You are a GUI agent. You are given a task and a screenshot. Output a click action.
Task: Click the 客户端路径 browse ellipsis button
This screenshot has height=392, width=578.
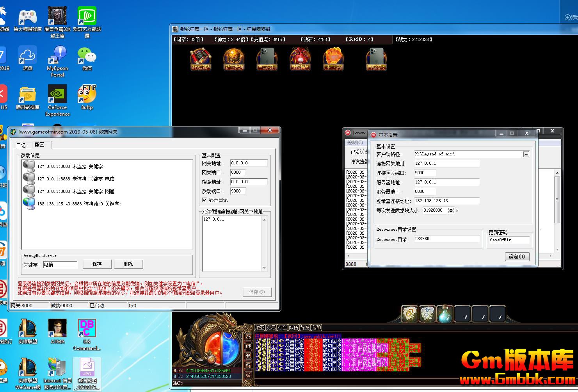coord(526,154)
